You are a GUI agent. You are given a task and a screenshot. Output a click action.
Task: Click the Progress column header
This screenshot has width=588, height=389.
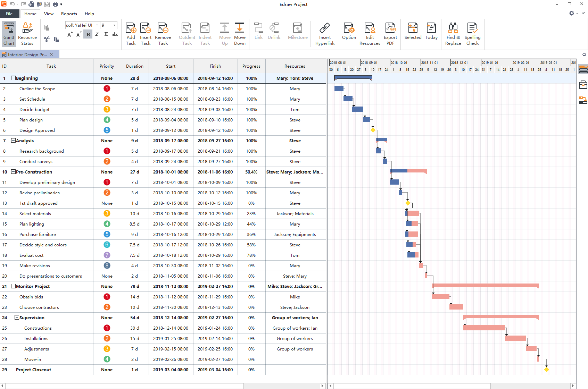[251, 66]
